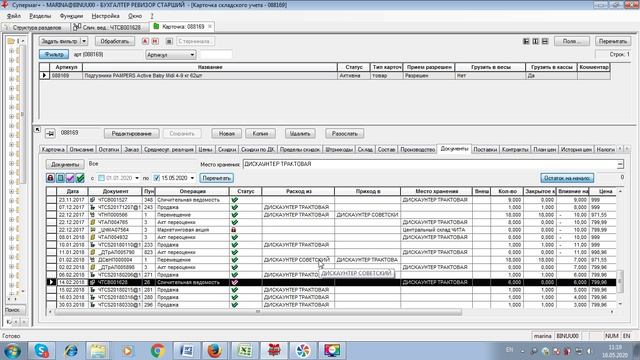
Task: Click the Редактирование button
Action: 131,133
